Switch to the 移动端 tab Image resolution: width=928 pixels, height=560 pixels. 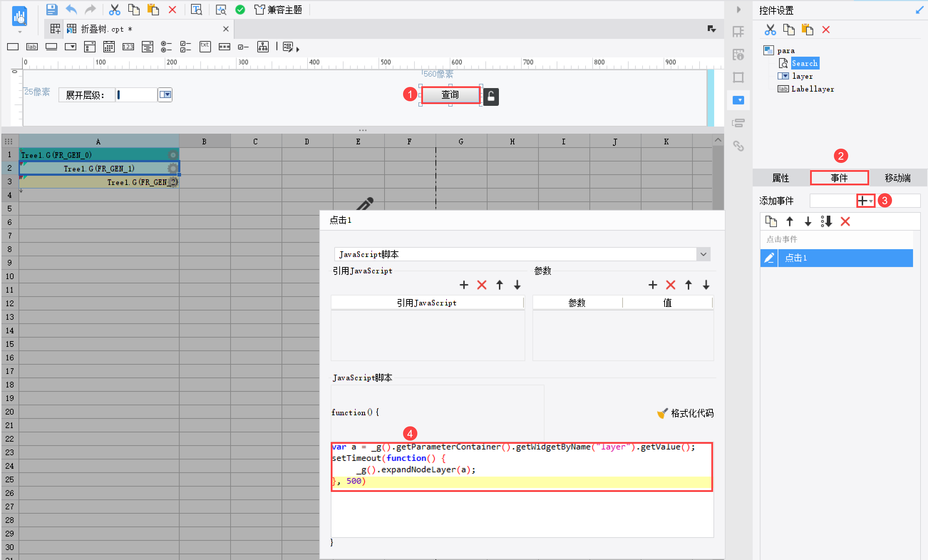(897, 178)
